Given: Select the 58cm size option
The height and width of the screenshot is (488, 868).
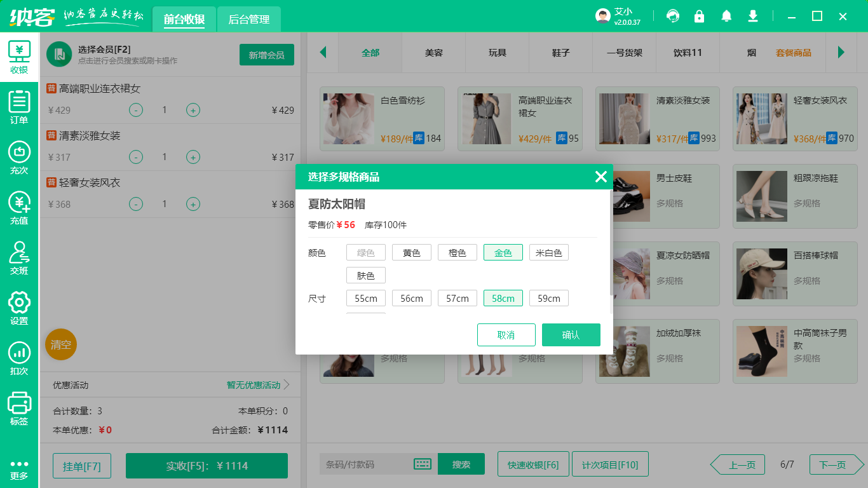Looking at the screenshot, I should click(503, 299).
